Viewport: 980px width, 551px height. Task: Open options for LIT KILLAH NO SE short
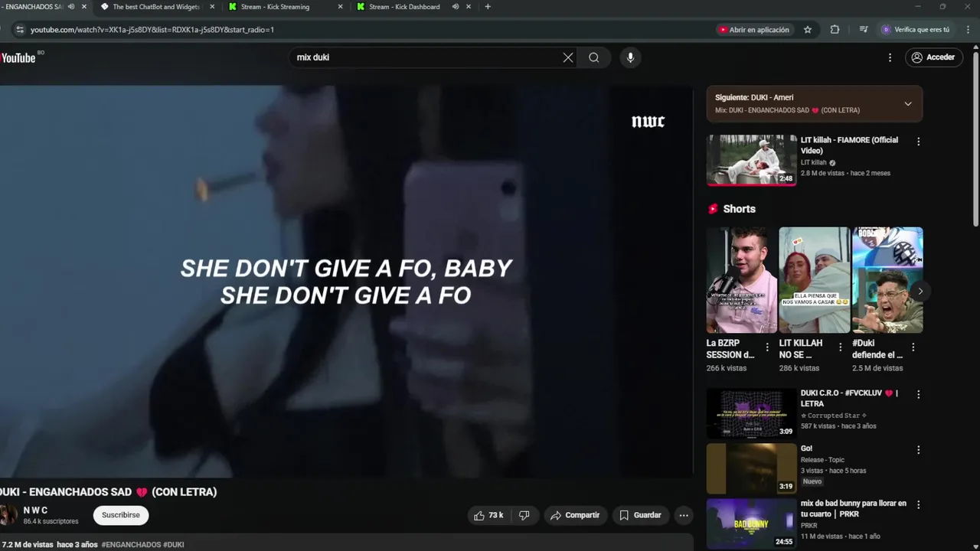[840, 347]
